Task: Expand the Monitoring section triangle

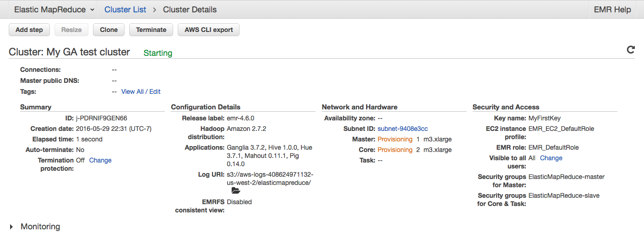Action: click(11, 227)
